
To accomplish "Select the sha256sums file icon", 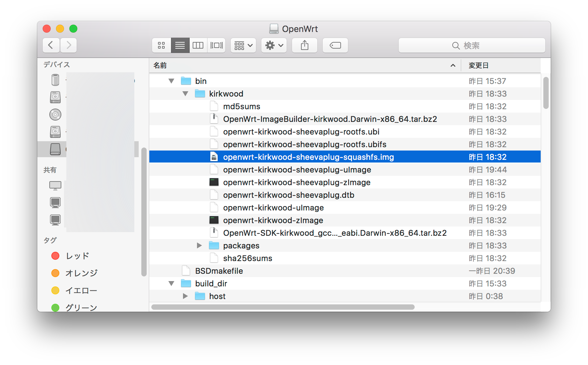I will pos(214,258).
